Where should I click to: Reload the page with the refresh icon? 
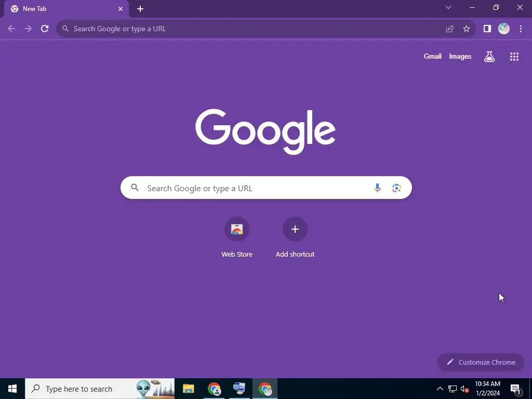(45, 29)
